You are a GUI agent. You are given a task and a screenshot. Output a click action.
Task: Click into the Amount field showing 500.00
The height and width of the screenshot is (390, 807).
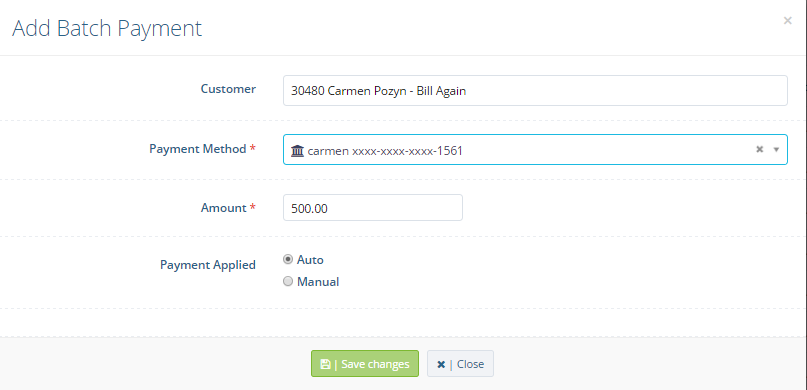(x=373, y=208)
